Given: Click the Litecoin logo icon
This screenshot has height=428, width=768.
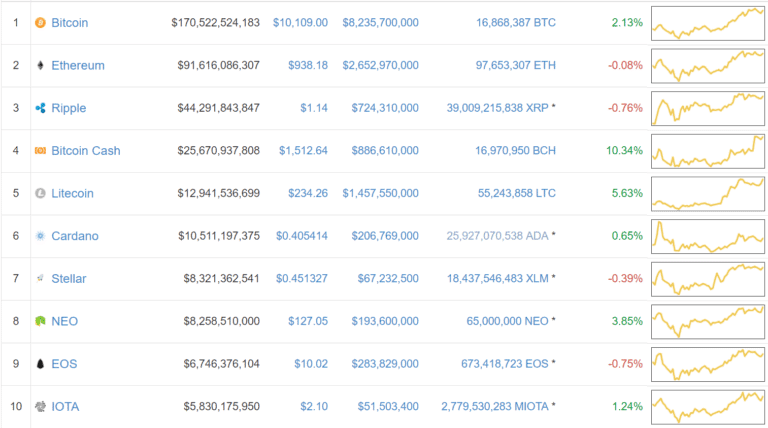Looking at the screenshot, I should pyautogui.click(x=40, y=193).
